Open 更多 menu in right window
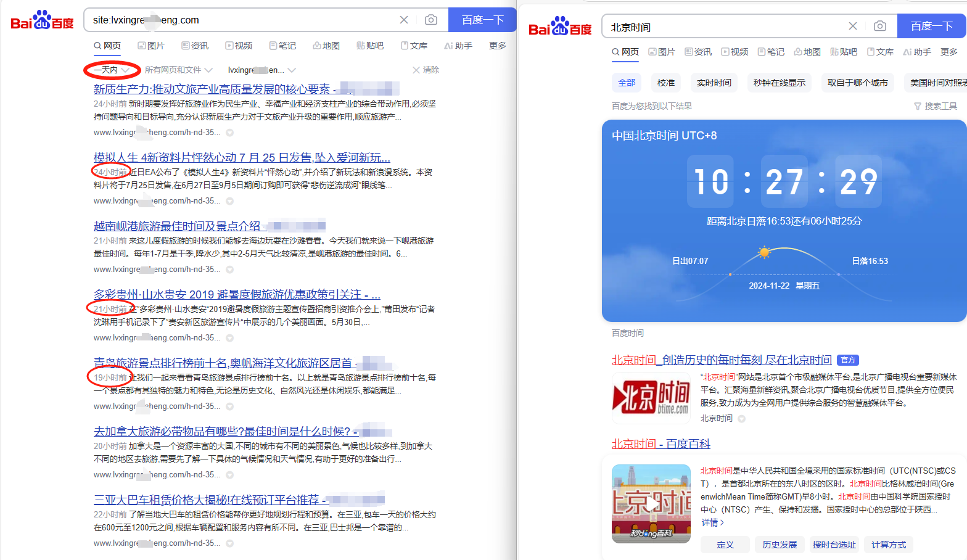Image resolution: width=967 pixels, height=560 pixels. (x=949, y=52)
